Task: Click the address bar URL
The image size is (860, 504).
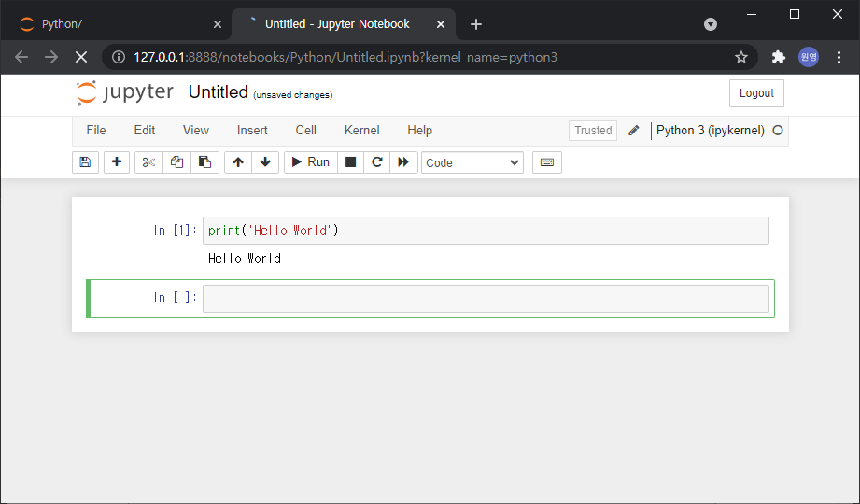Action: [x=345, y=57]
